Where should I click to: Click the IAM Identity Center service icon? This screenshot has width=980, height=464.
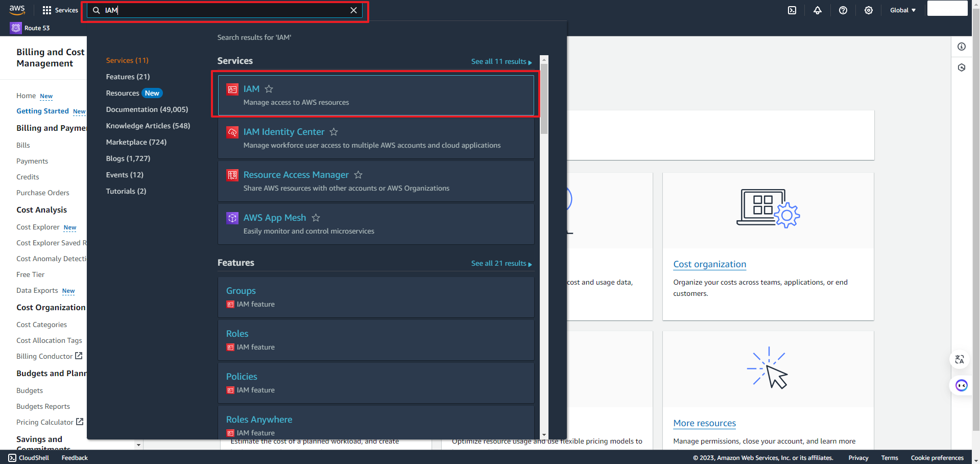tap(232, 132)
